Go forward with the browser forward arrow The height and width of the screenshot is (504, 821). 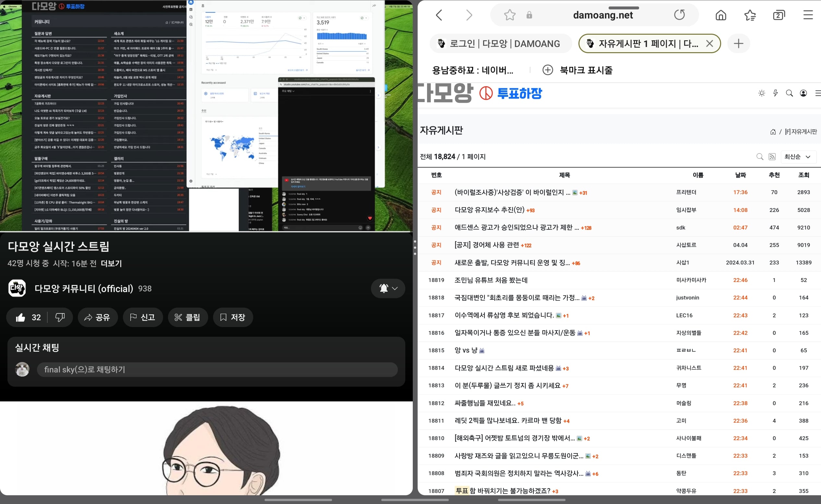[x=469, y=15]
